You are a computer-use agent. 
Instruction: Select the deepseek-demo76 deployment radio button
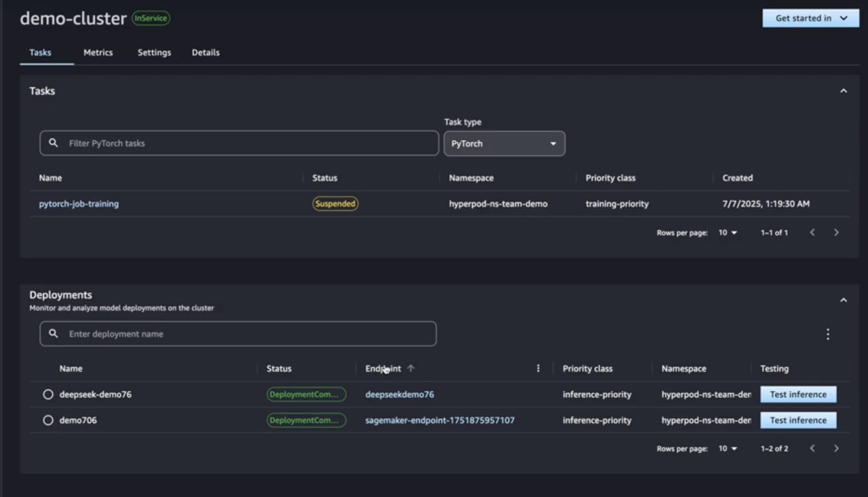tap(48, 394)
